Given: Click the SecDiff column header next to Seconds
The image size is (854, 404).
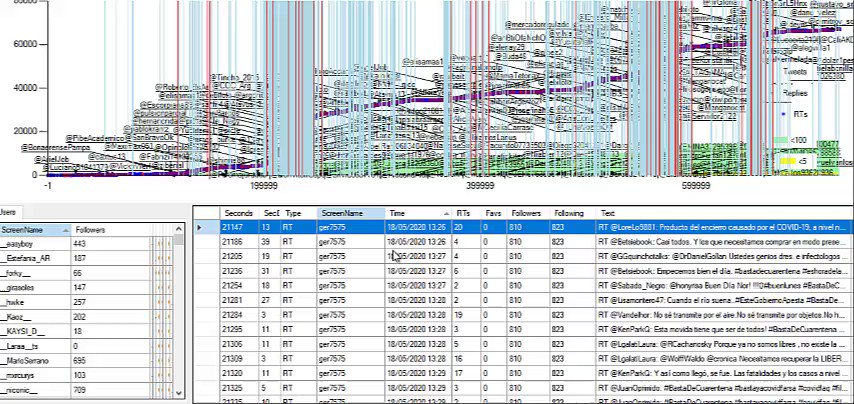Looking at the screenshot, I should click(271, 213).
